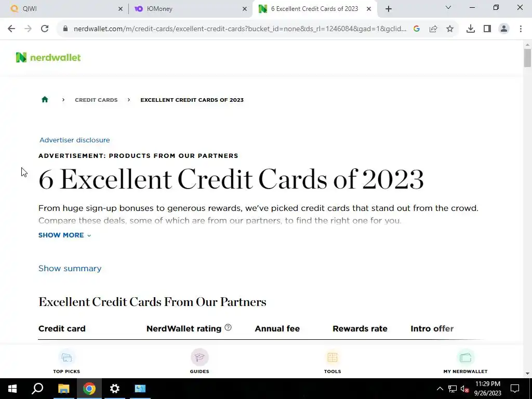
Task: Open the tab search dropdown arrow
Action: pyautogui.click(x=448, y=7)
